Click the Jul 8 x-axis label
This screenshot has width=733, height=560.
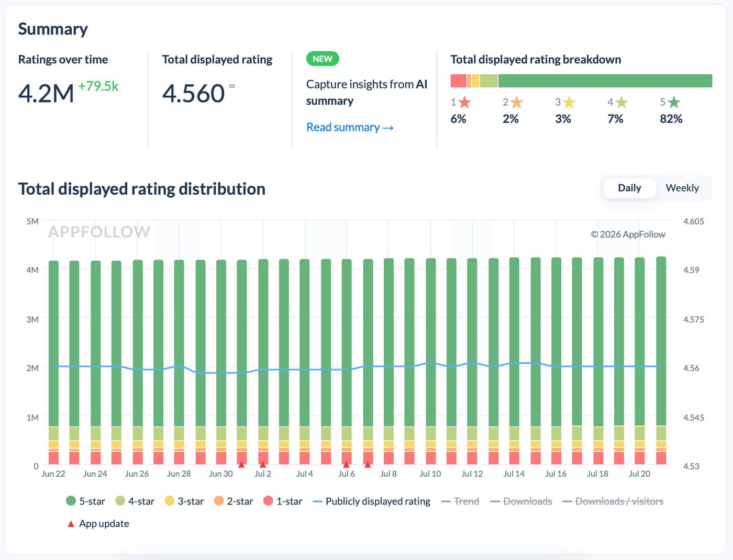[x=388, y=474]
